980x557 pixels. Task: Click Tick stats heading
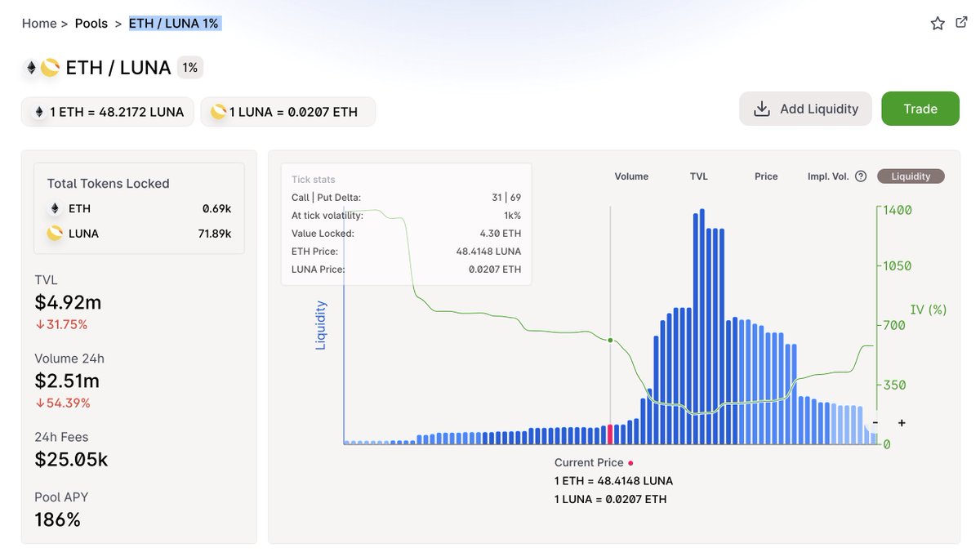coord(314,180)
